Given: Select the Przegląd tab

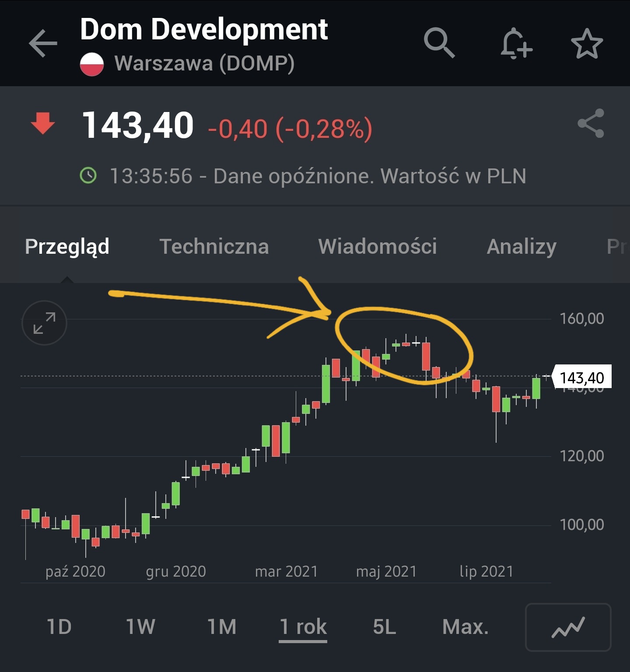Looking at the screenshot, I should [x=67, y=246].
